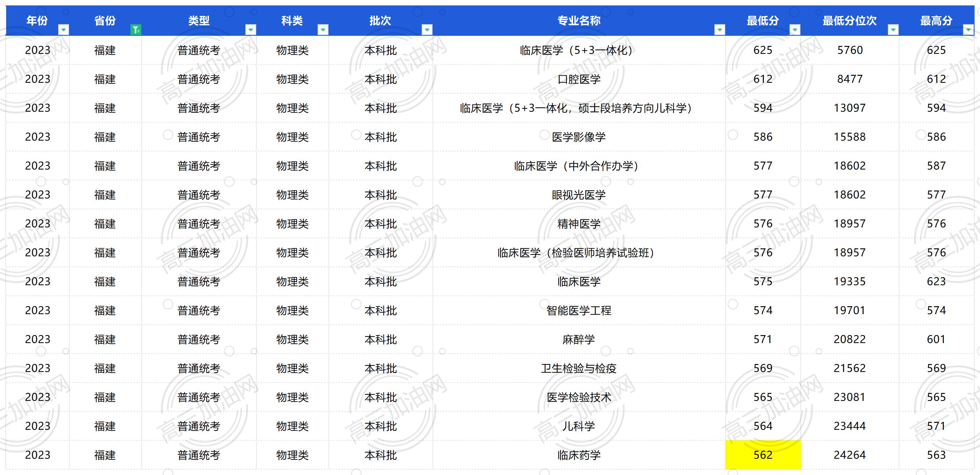Click the cell 卫生检验与检疫
This screenshot has width=980, height=475.
tap(579, 368)
